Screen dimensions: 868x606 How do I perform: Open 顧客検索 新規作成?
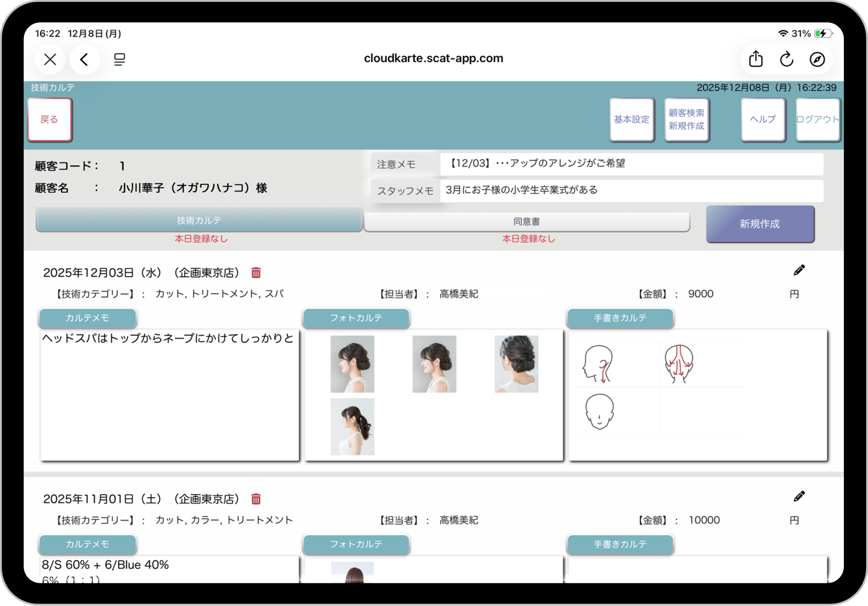click(x=686, y=119)
